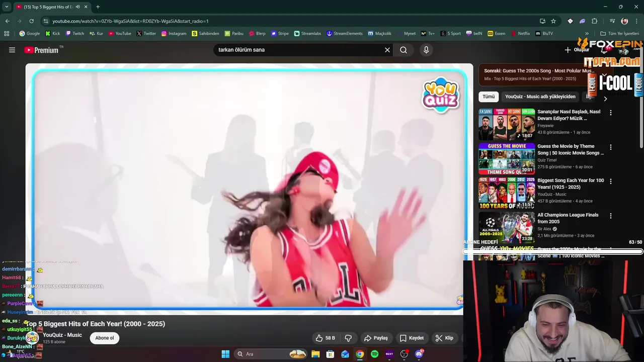Open the Netflix bookmark
Viewport: 644px width, 362px height.
point(520,33)
